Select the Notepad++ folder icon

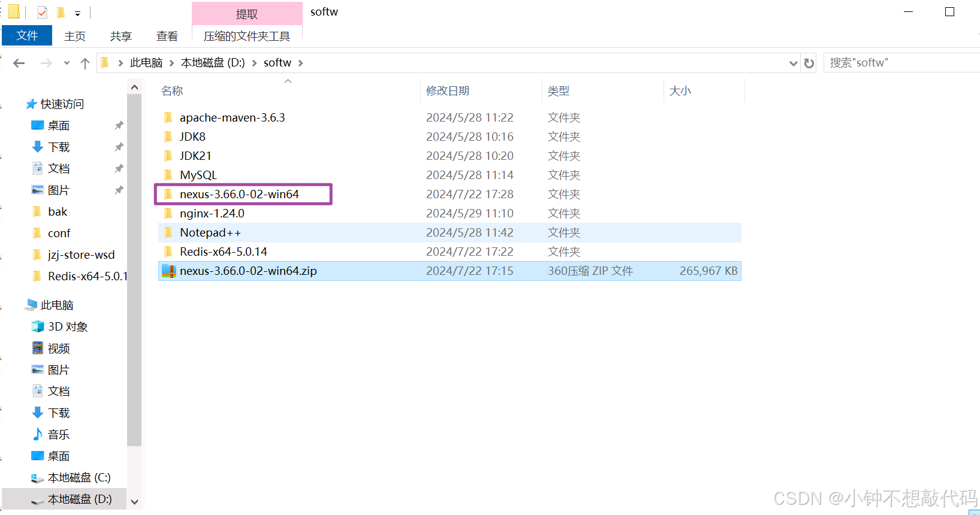(x=168, y=232)
